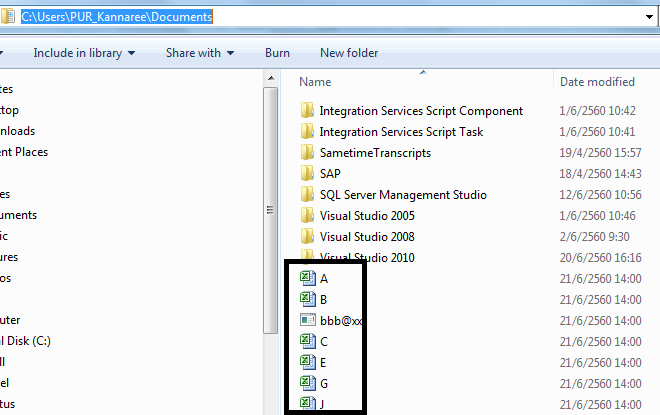Sort by the Date modified column header
Image resolution: width=660 pixels, height=415 pixels.
coord(597,82)
